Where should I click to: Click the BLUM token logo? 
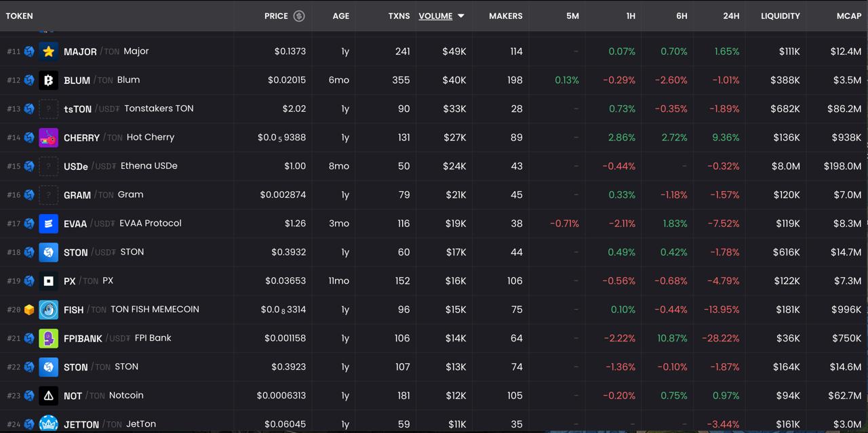point(48,80)
